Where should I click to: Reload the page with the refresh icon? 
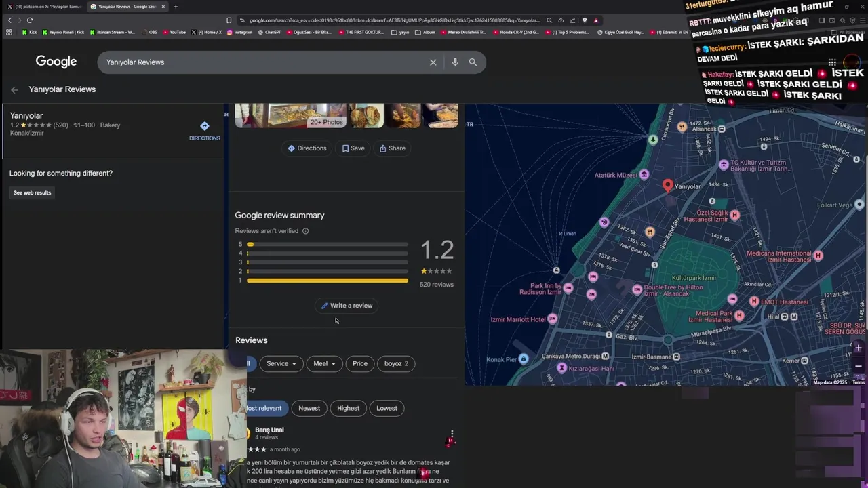pyautogui.click(x=30, y=20)
